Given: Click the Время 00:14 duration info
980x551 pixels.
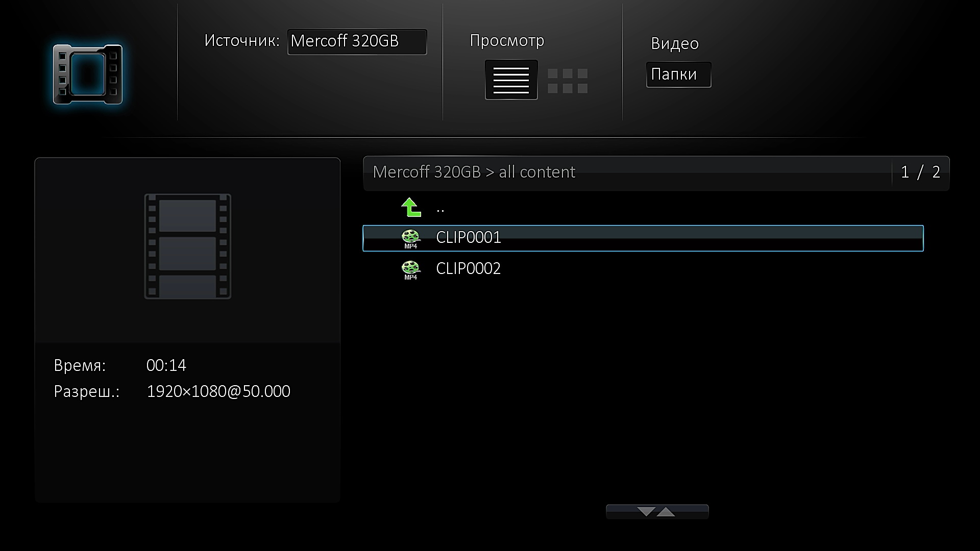Looking at the screenshot, I should [x=120, y=365].
